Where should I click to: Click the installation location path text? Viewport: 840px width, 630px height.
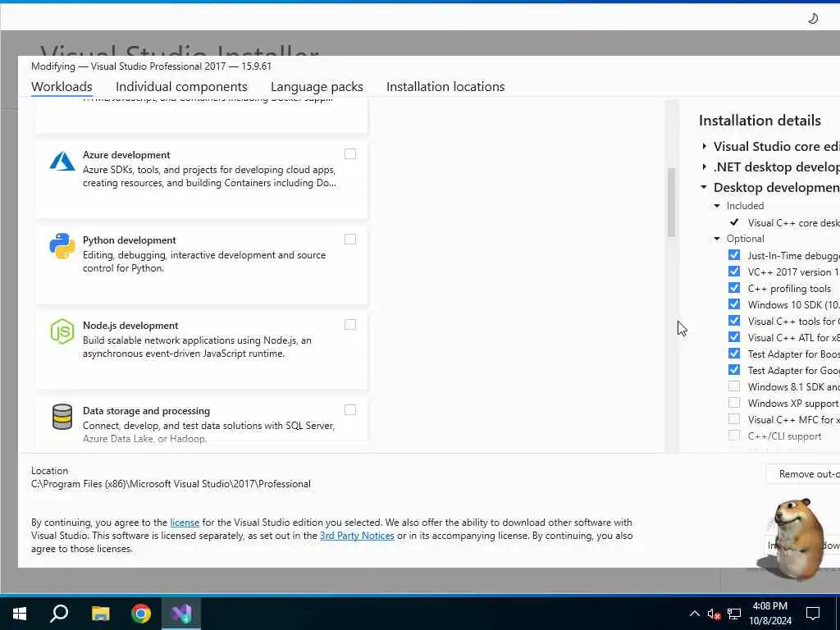point(171,484)
